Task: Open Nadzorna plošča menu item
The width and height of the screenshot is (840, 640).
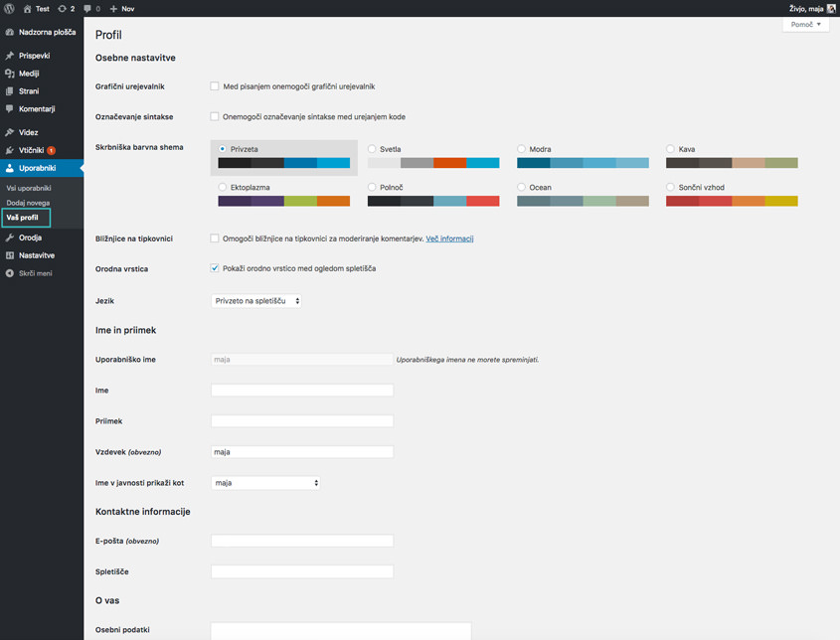Action: (x=42, y=32)
